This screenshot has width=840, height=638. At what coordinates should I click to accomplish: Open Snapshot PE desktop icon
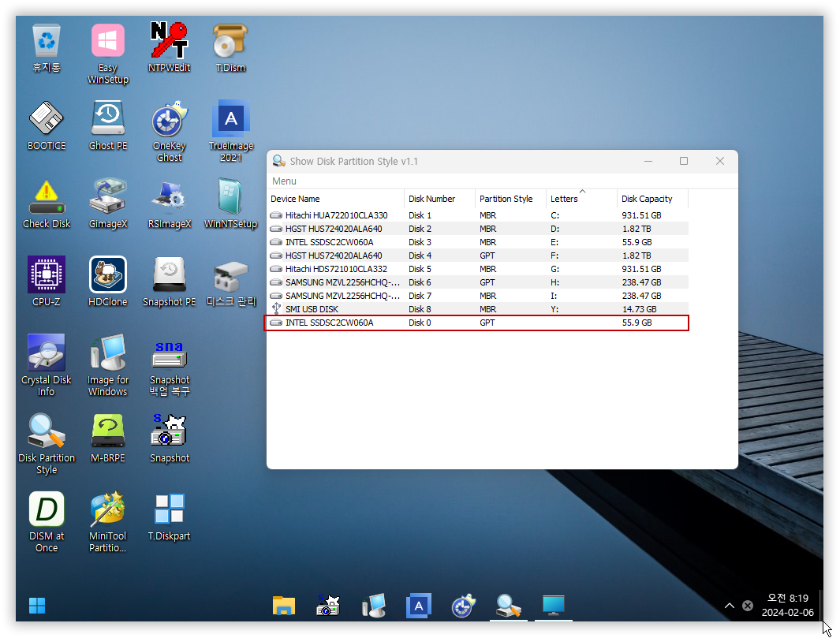170,282
